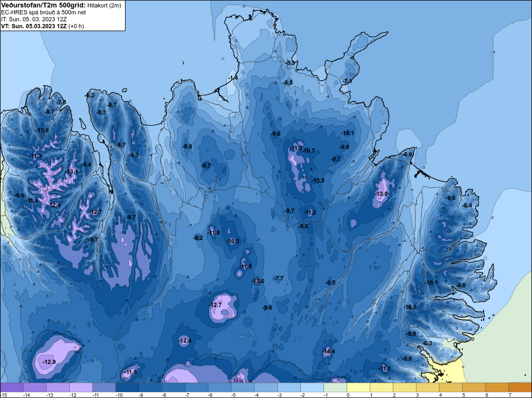532x398 pixels.
Task: Click the -11.4 temperature label
Action: click(x=32, y=201)
